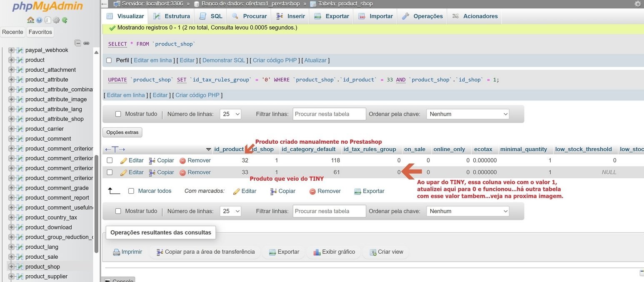The width and height of the screenshot is (644, 282).
Task: Click Exportar icon in Com marcados row
Action: pos(357,191)
